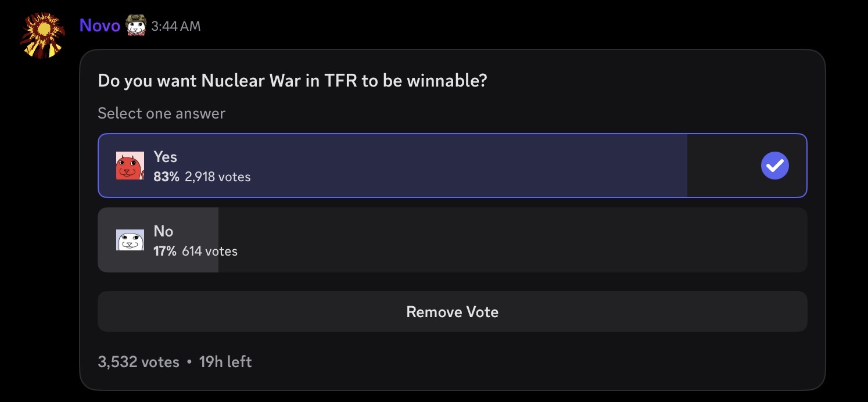Screen dimensions: 868x402
Task: View the 3,532 votes total list
Action: click(x=139, y=362)
